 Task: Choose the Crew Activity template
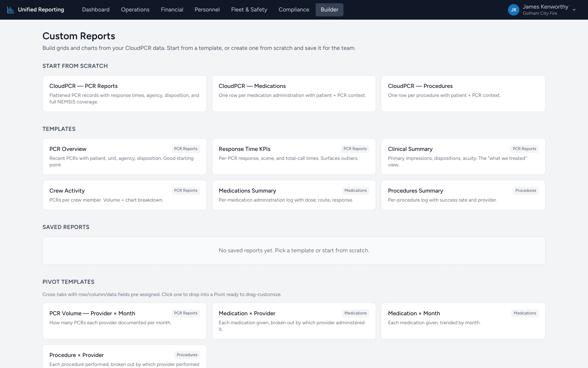[125, 195]
